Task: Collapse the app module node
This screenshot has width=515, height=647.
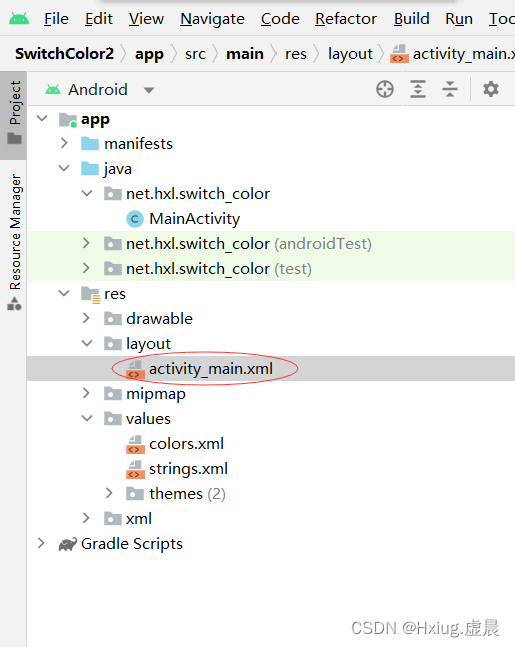Action: coord(42,119)
